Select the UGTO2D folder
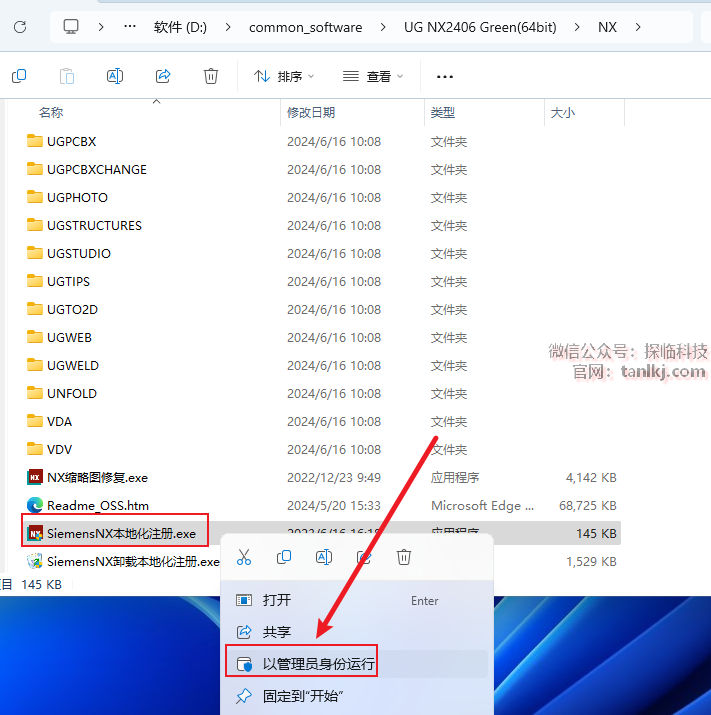This screenshot has width=711, height=715. [62, 309]
